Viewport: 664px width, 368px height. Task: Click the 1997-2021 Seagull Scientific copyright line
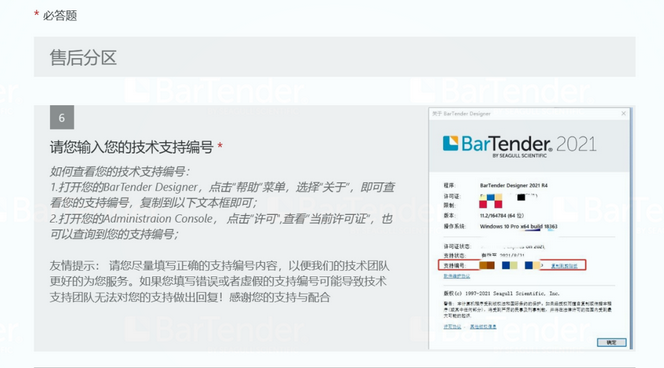(x=501, y=293)
